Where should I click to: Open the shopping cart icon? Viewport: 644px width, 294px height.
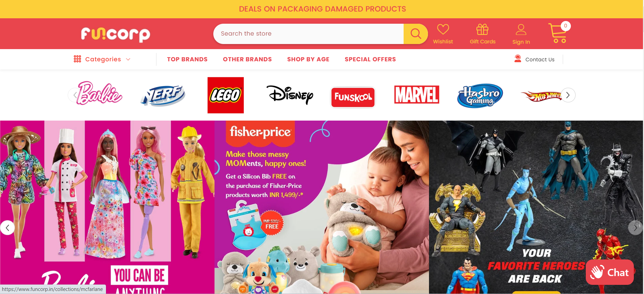pos(558,33)
